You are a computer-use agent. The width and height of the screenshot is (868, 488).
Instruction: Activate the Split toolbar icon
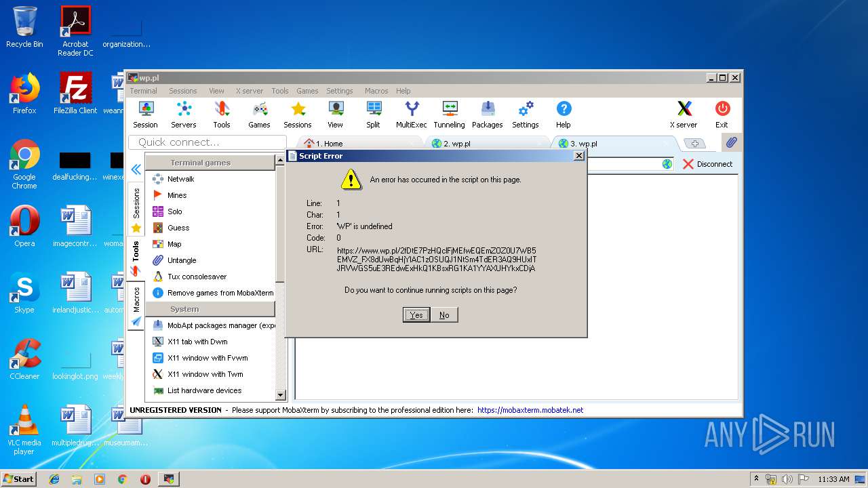(x=374, y=115)
